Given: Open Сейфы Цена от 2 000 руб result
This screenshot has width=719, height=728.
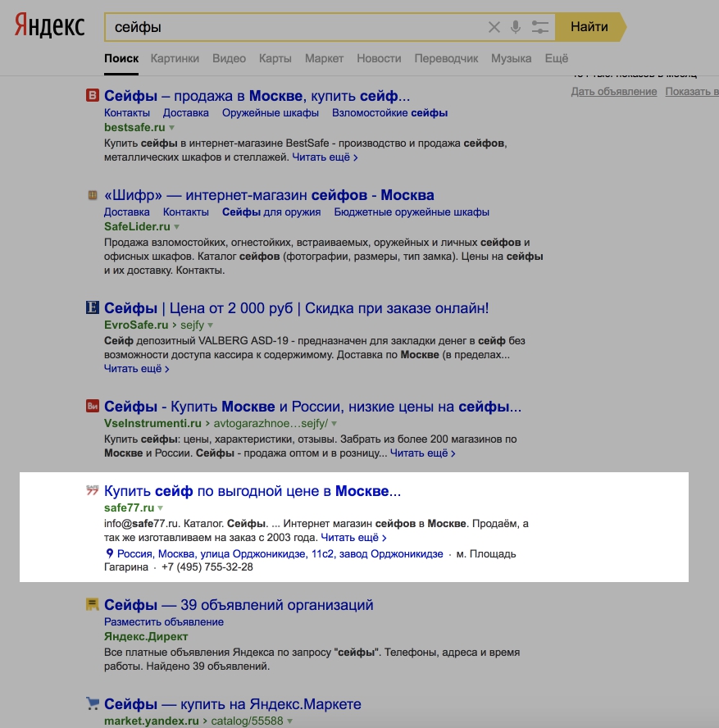Looking at the screenshot, I should coord(296,307).
